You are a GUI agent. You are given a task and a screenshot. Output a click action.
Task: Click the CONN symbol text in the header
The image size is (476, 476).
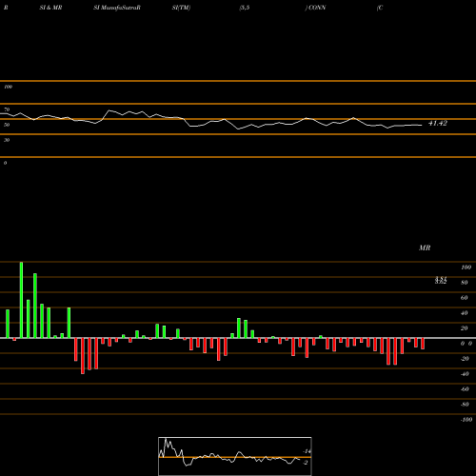point(317,8)
